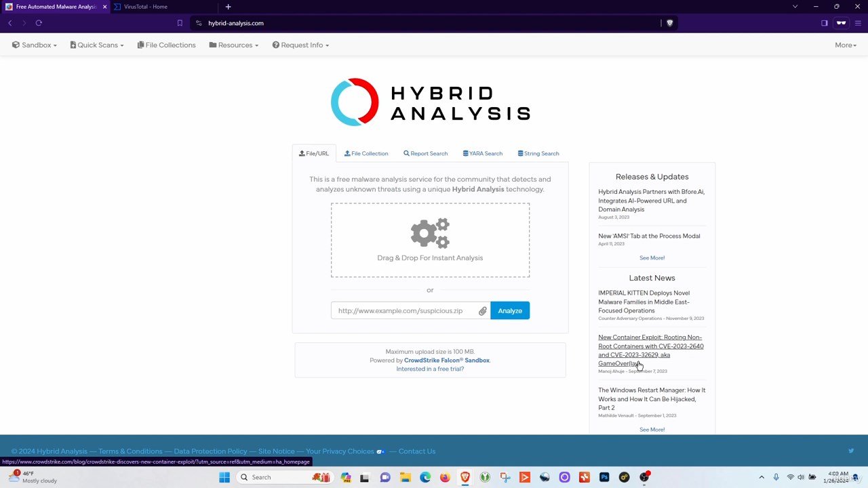Viewport: 868px width, 488px height.
Task: Open the Brave wallet glasses icon
Action: [842, 23]
